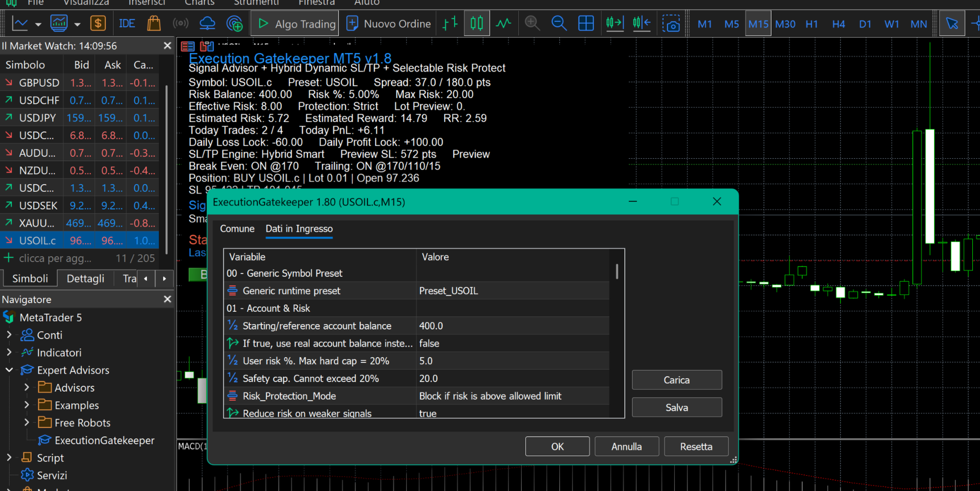Open the tile windows grid icon
The image size is (980, 491).
[x=586, y=24]
